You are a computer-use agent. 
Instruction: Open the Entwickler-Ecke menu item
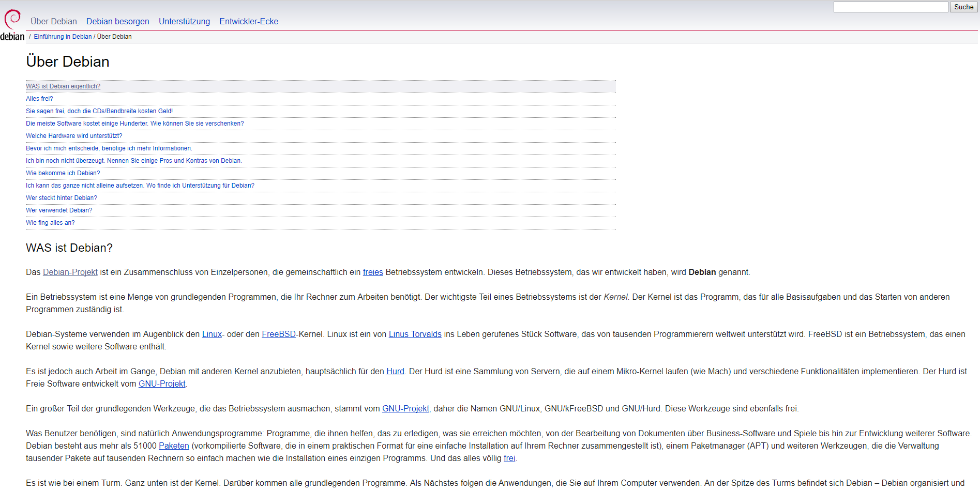point(249,21)
